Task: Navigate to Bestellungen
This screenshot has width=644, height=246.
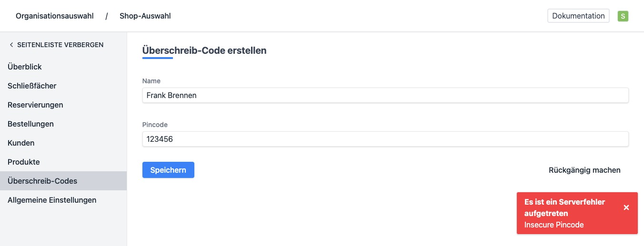Action: click(x=30, y=124)
